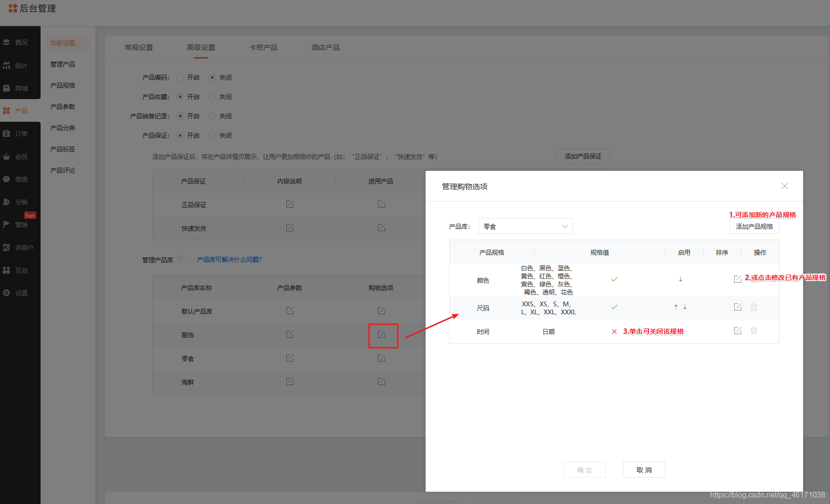The height and width of the screenshot is (504, 830).
Task: Edit 产品参数 for 海鲜
Action: tap(290, 382)
